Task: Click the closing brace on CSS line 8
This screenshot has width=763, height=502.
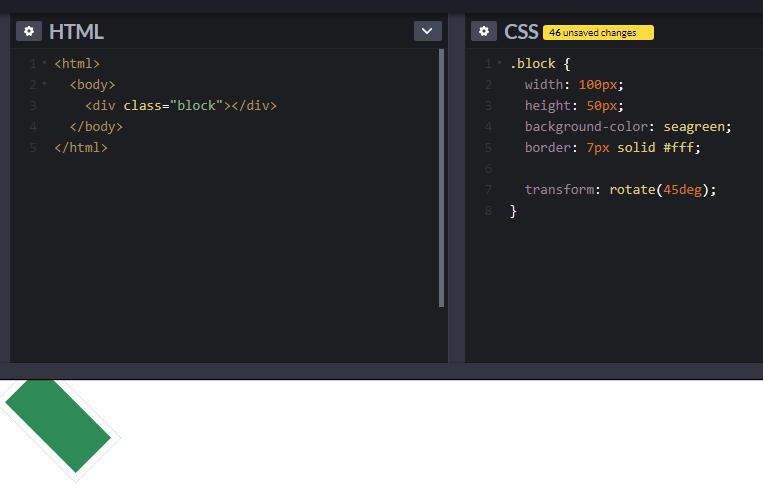Action: [x=513, y=211]
